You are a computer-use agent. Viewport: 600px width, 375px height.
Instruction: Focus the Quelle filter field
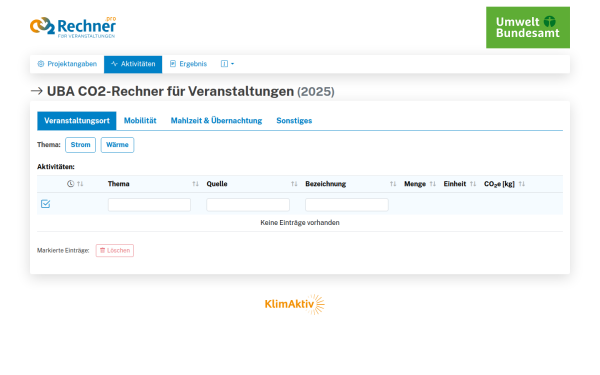coord(248,205)
